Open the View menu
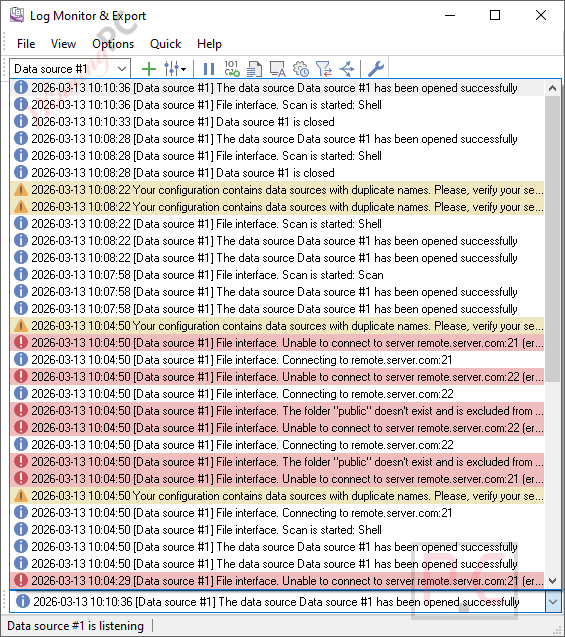This screenshot has width=565, height=637. (63, 44)
